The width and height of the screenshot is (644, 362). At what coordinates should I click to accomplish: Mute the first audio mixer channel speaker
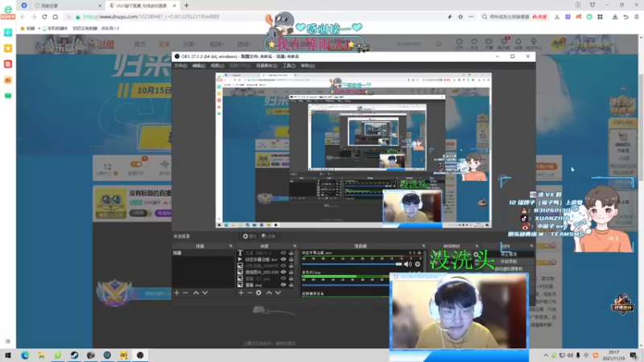point(407,265)
